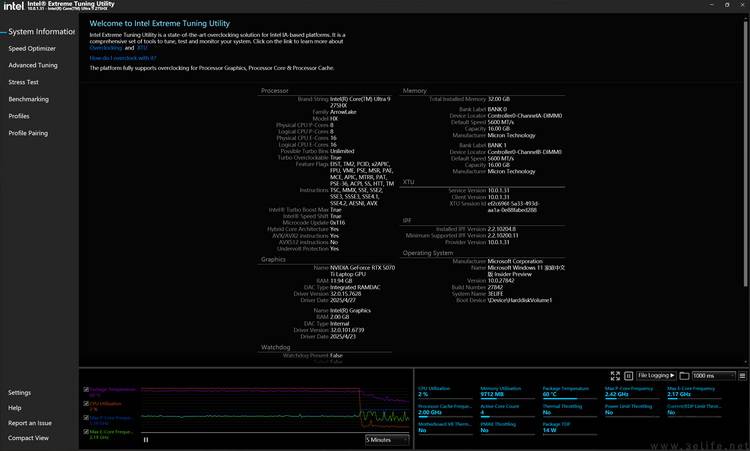Click the Unlimited turbo bins value

342,151
